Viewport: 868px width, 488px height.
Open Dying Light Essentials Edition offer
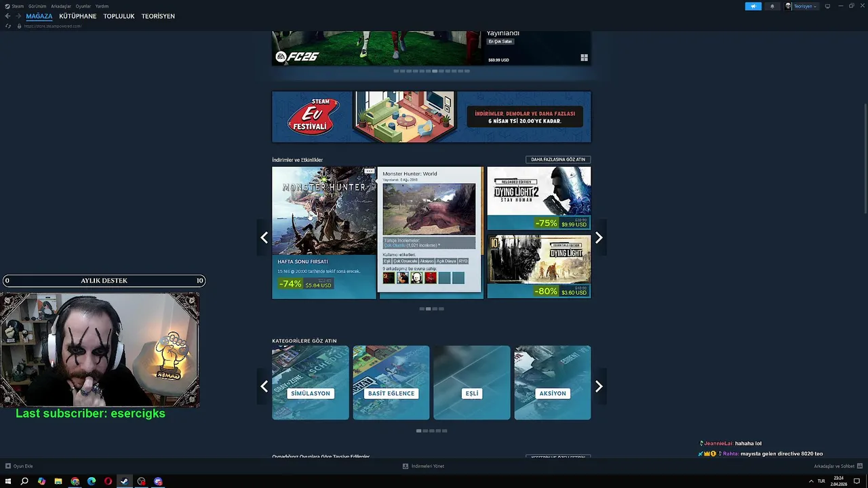(x=539, y=266)
